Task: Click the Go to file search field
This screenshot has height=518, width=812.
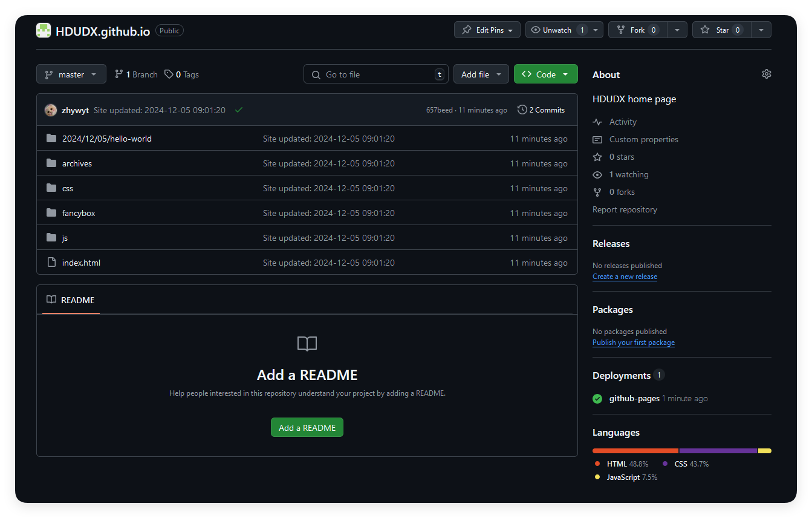Action: pos(375,74)
